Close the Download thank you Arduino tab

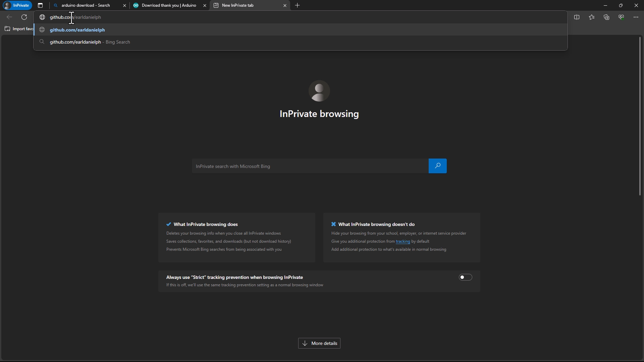[205, 6]
